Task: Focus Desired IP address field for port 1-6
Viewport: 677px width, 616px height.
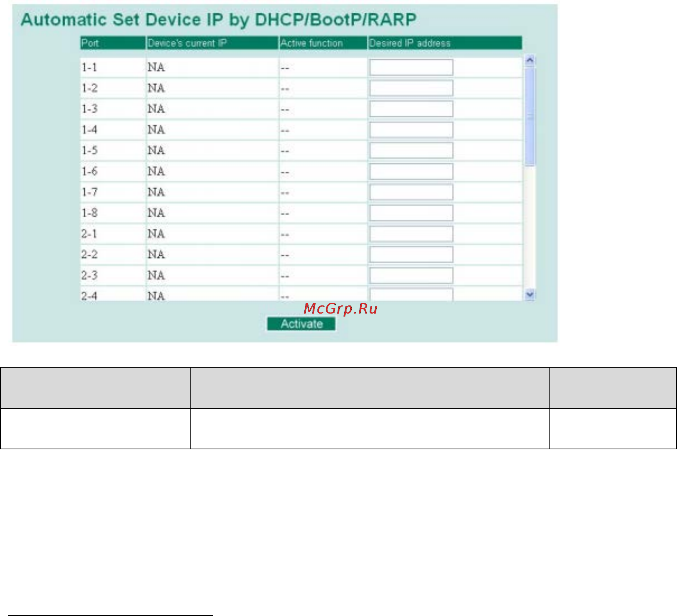Action: pos(411,172)
